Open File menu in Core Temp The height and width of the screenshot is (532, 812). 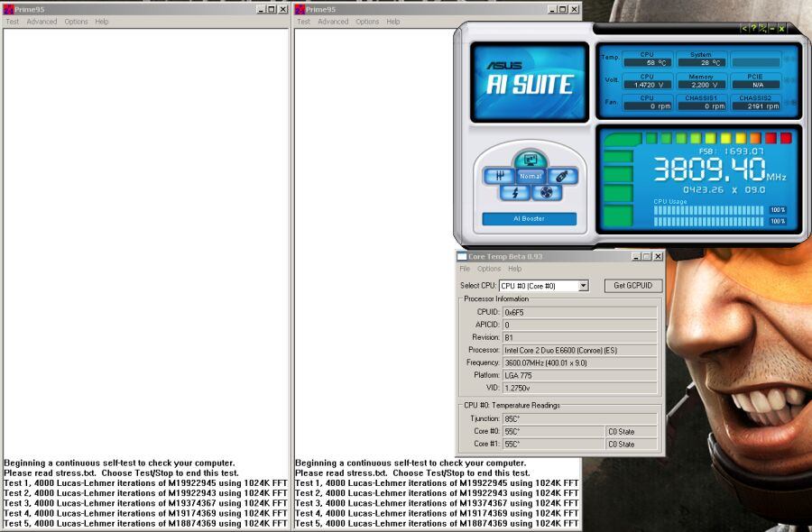[465, 269]
